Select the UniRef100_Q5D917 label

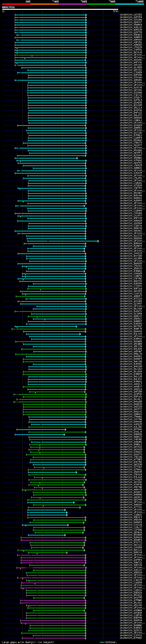click(131, 319)
